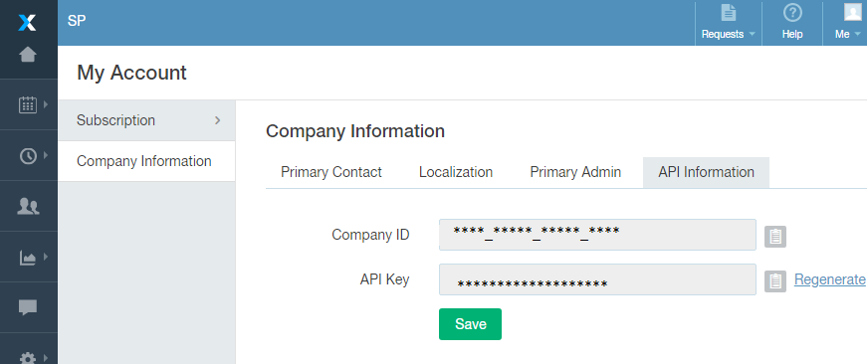Open the Help question mark icon
This screenshot has height=364, width=868.
(792, 23)
